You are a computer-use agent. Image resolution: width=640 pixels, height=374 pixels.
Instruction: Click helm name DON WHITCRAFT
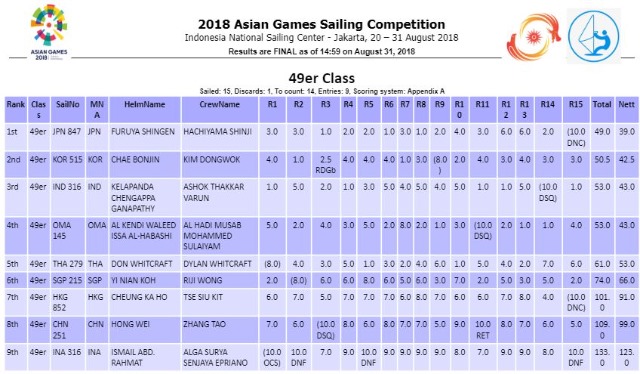point(142,264)
